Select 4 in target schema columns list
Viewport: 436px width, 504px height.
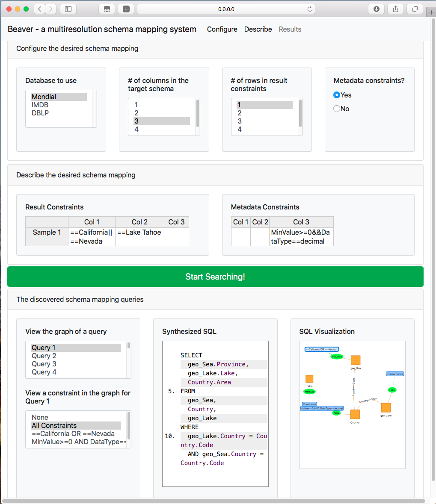(162, 129)
